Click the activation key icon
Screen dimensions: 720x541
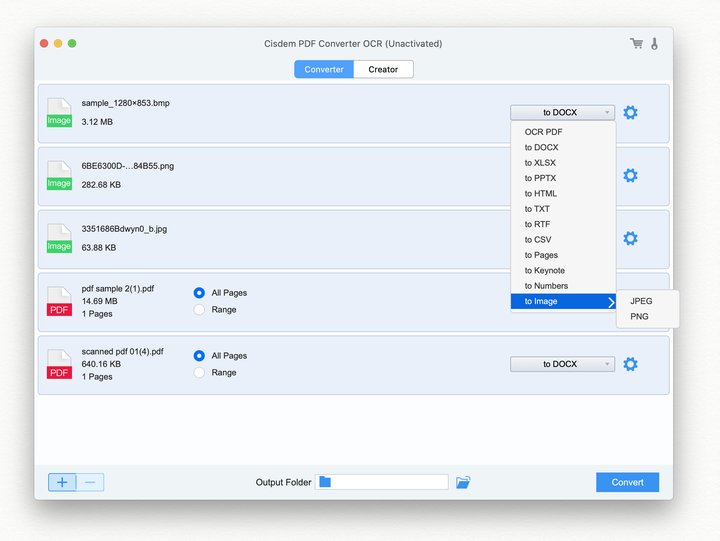click(654, 43)
